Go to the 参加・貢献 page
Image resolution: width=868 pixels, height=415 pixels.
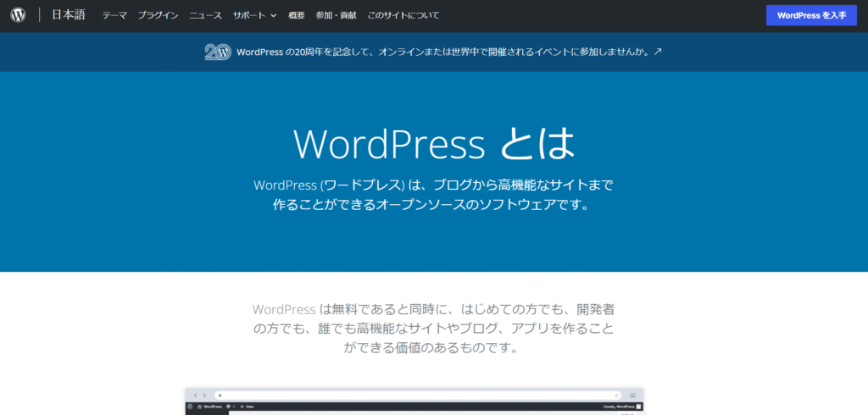tap(336, 15)
